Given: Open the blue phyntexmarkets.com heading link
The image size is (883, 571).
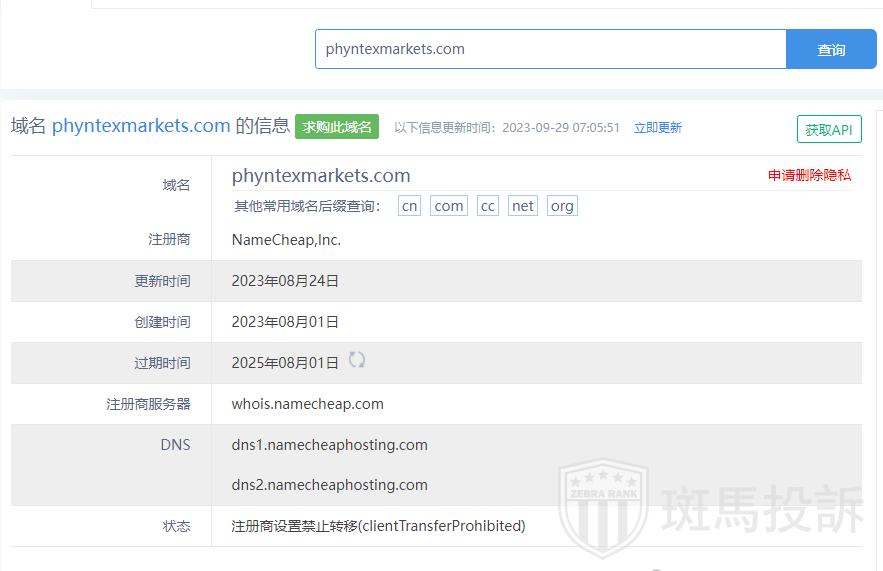Looking at the screenshot, I should 141,126.
